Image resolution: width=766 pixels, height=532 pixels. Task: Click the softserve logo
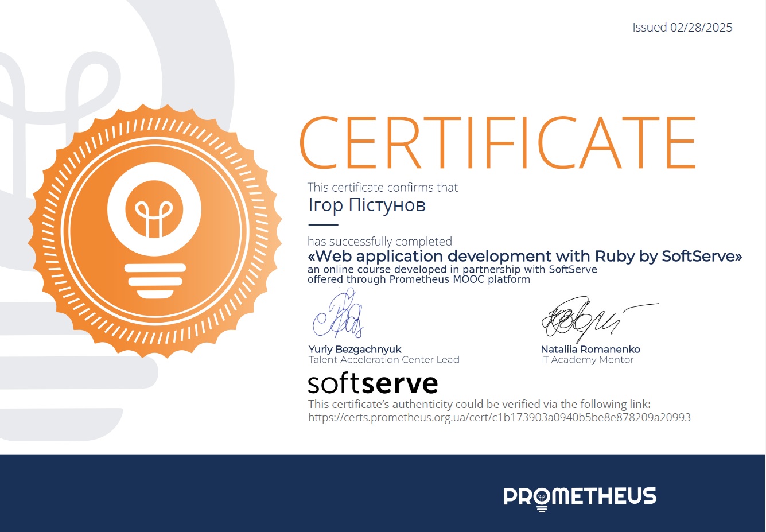click(373, 383)
